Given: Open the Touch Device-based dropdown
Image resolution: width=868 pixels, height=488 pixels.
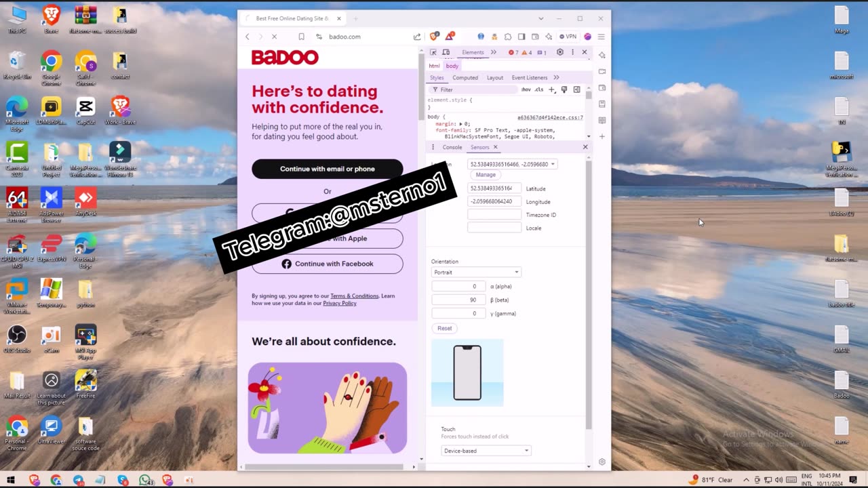Looking at the screenshot, I should click(486, 451).
